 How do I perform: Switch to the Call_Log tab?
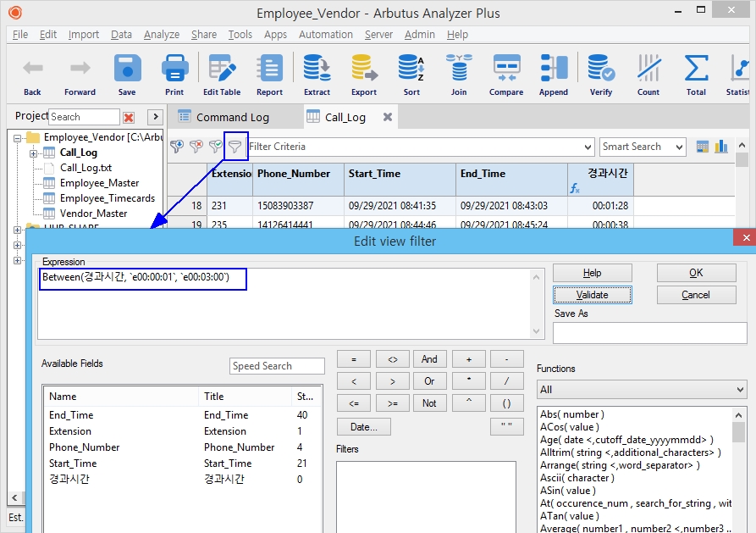345,117
